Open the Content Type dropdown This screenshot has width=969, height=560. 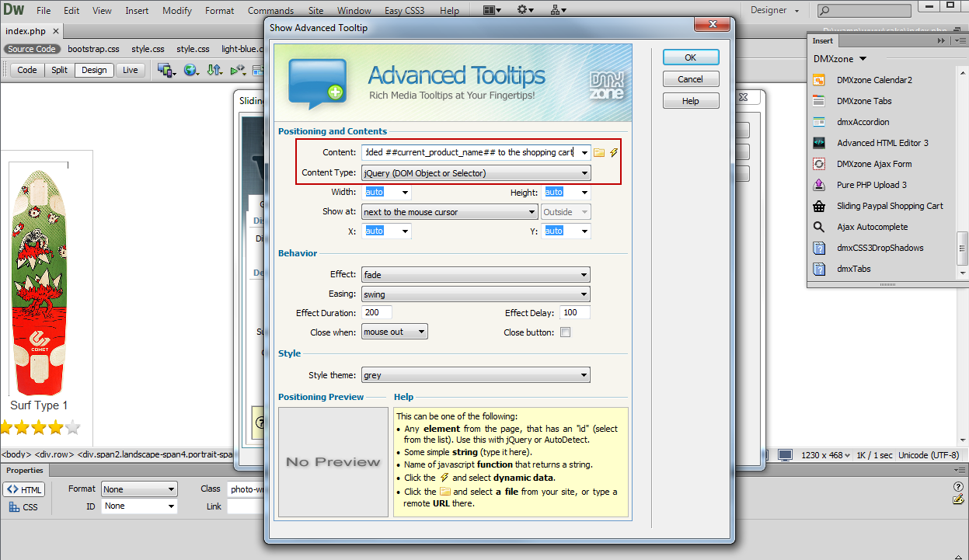click(x=476, y=173)
